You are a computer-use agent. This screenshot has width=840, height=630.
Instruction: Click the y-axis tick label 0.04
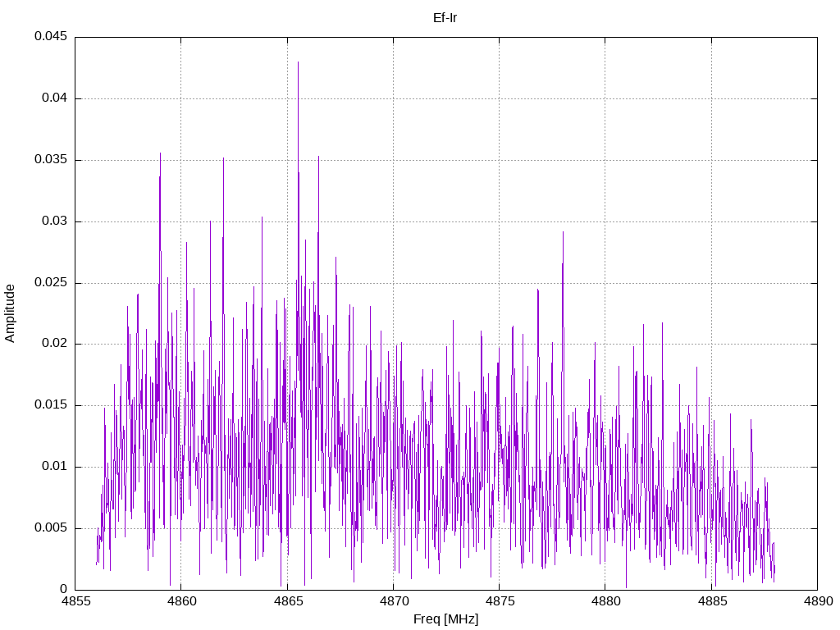[55, 98]
